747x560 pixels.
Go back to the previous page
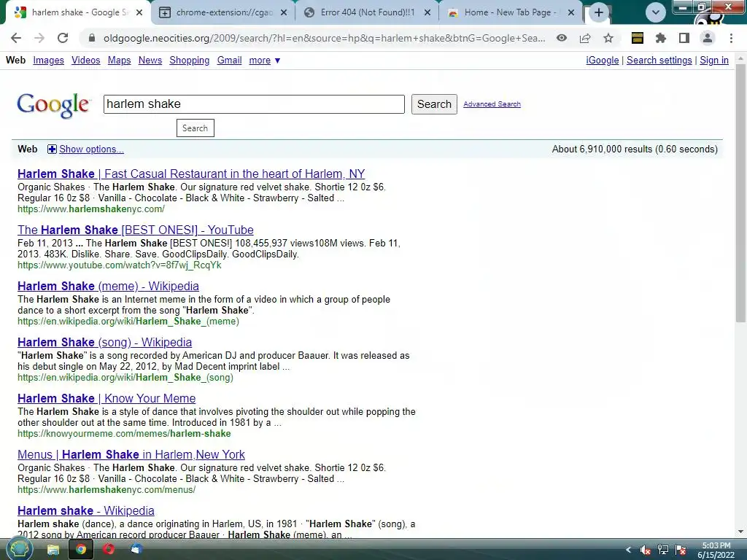point(16,38)
